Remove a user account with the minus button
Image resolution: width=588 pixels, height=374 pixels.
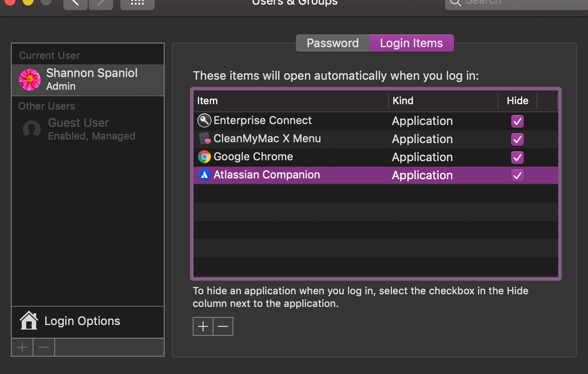(x=44, y=347)
